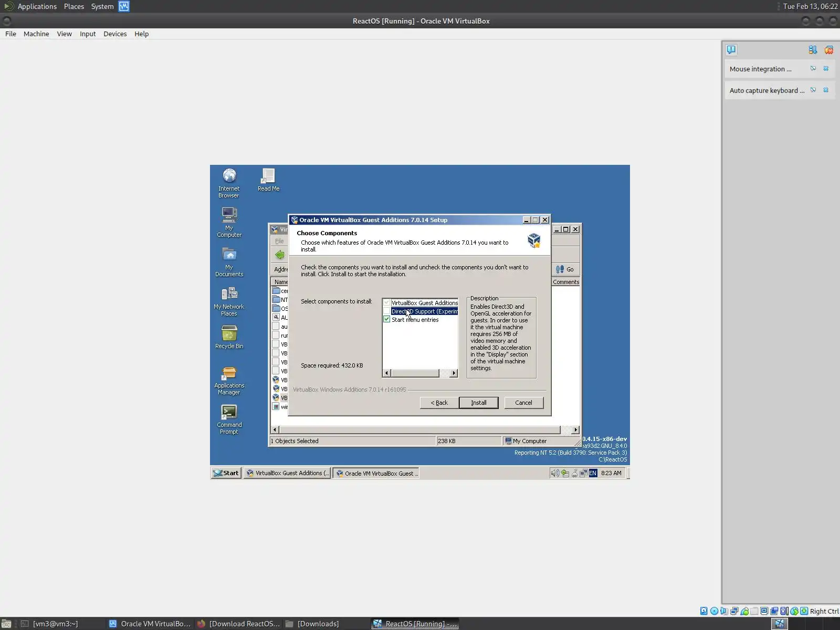Screen dimensions: 840x630
Task: Click the Install button
Action: [x=479, y=403]
